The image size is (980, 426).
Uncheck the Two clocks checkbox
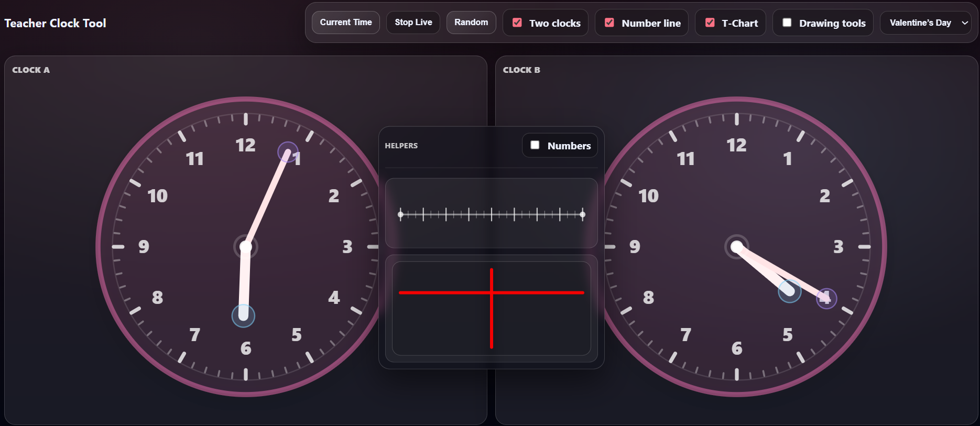click(x=517, y=23)
